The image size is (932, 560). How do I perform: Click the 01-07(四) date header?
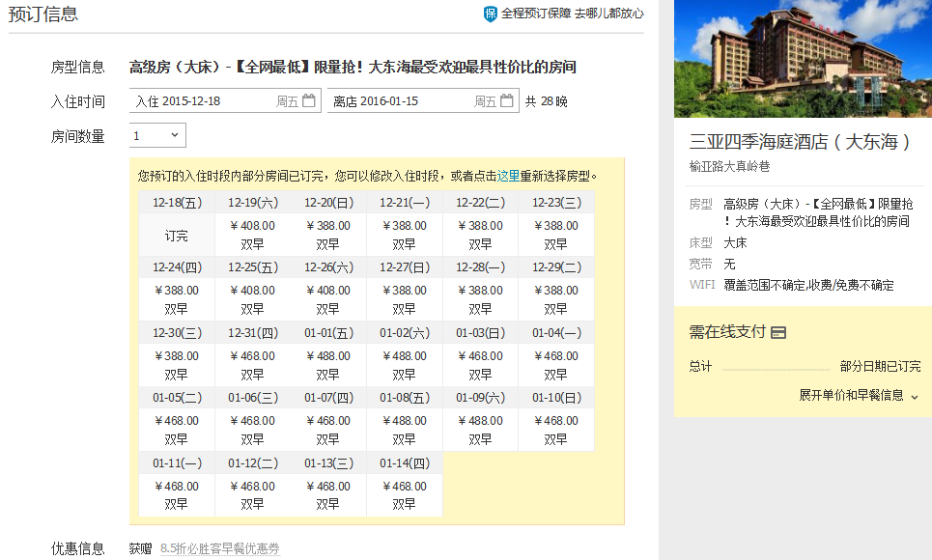click(328, 398)
